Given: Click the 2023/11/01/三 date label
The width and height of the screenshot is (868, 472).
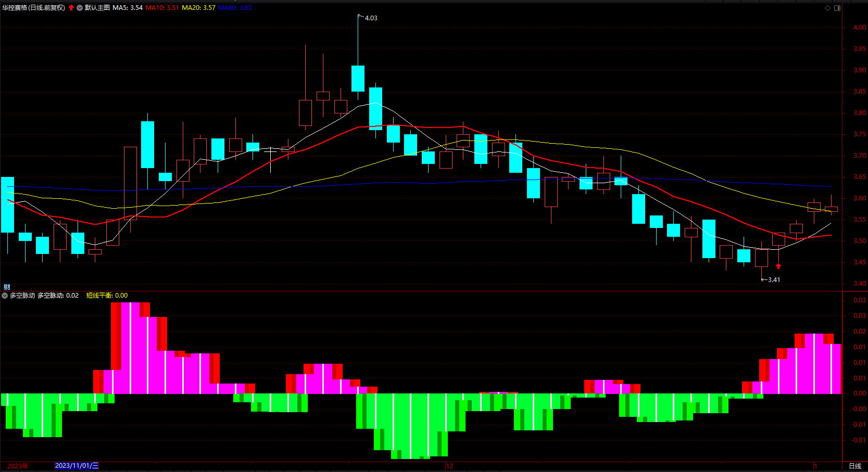Looking at the screenshot, I should 77,466.
